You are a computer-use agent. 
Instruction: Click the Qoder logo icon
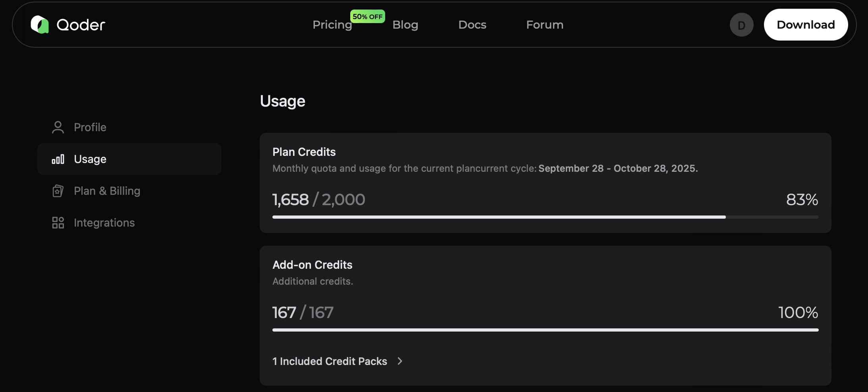[x=40, y=25]
